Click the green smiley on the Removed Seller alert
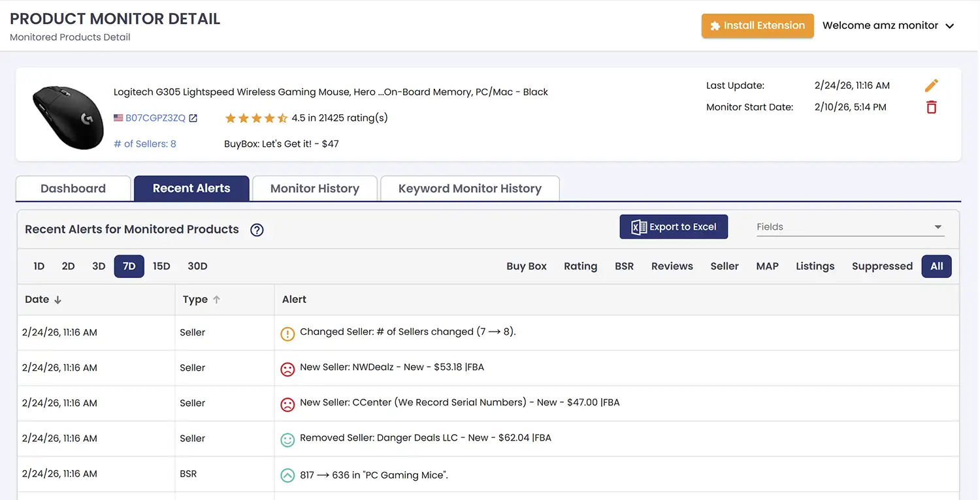Screen dimensions: 980x500 (287, 440)
